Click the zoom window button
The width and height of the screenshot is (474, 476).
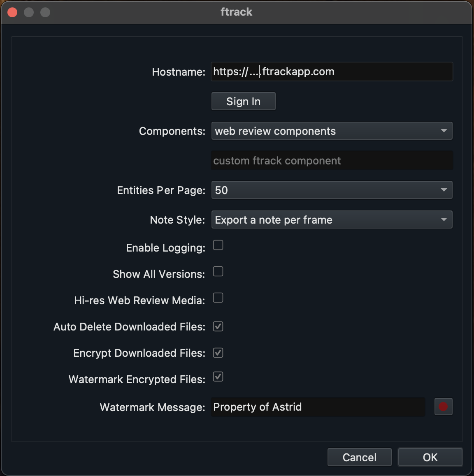[x=45, y=12]
